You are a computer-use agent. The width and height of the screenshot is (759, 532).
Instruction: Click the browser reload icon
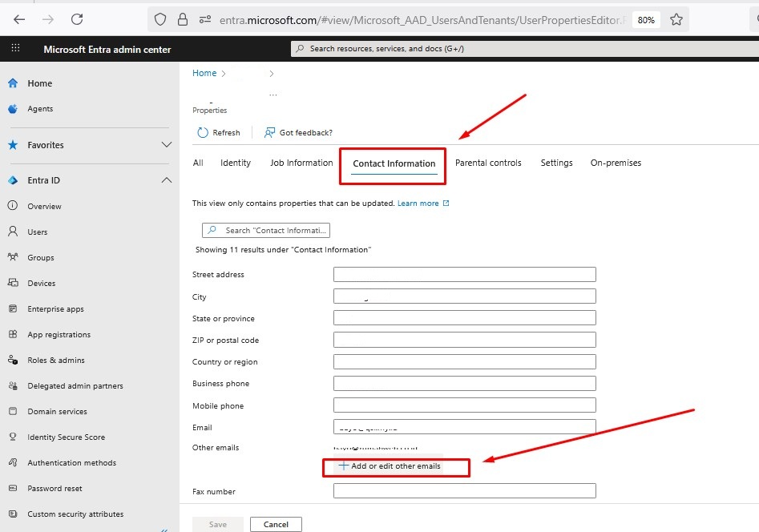tap(77, 19)
